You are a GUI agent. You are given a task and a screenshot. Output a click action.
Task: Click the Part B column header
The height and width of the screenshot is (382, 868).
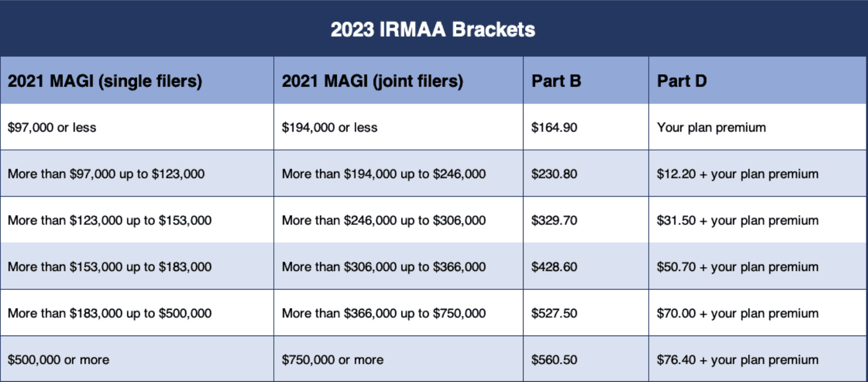(556, 81)
